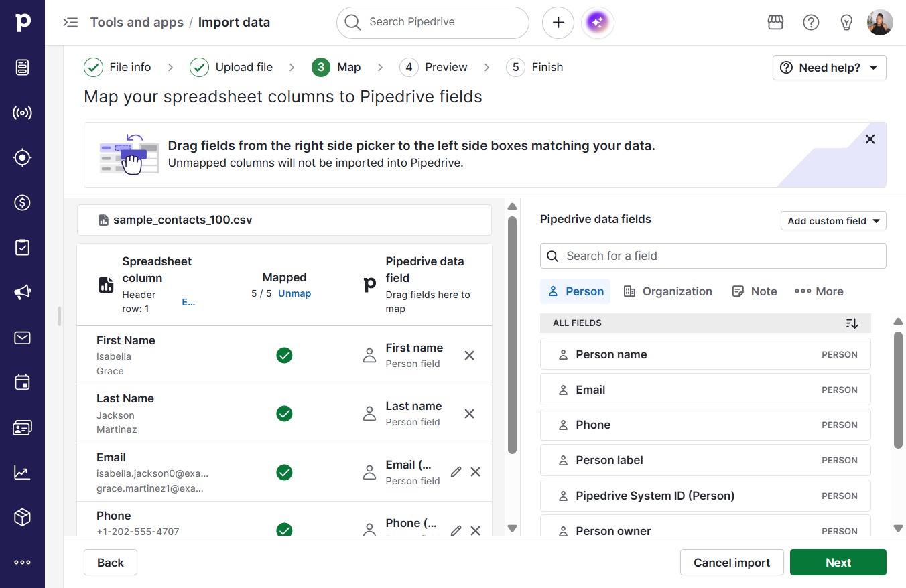Remove the Last name field mapping

pyautogui.click(x=470, y=414)
